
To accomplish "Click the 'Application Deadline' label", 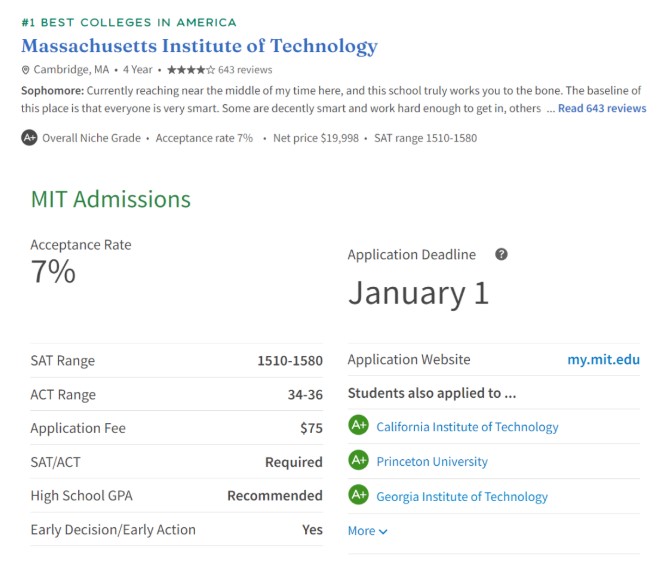I will coord(411,255).
